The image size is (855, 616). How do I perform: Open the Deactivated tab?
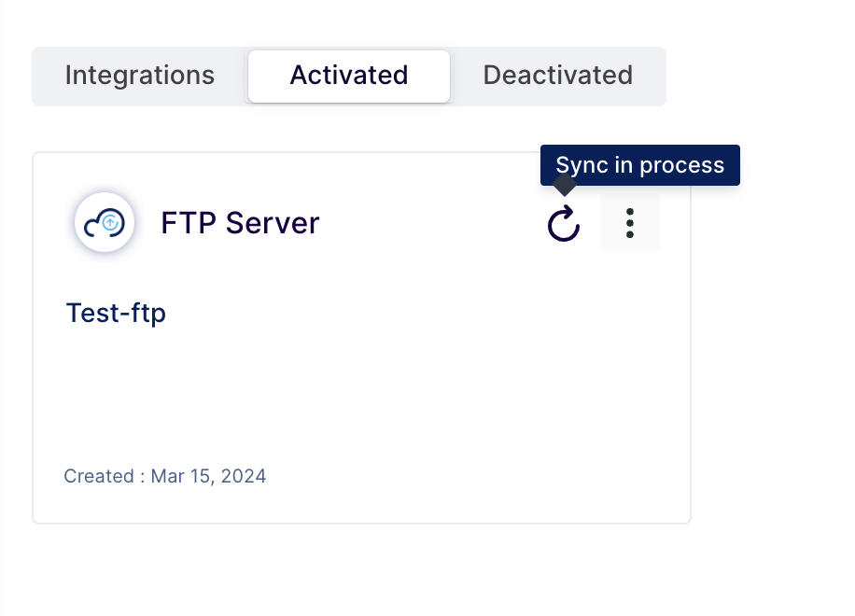tap(558, 76)
